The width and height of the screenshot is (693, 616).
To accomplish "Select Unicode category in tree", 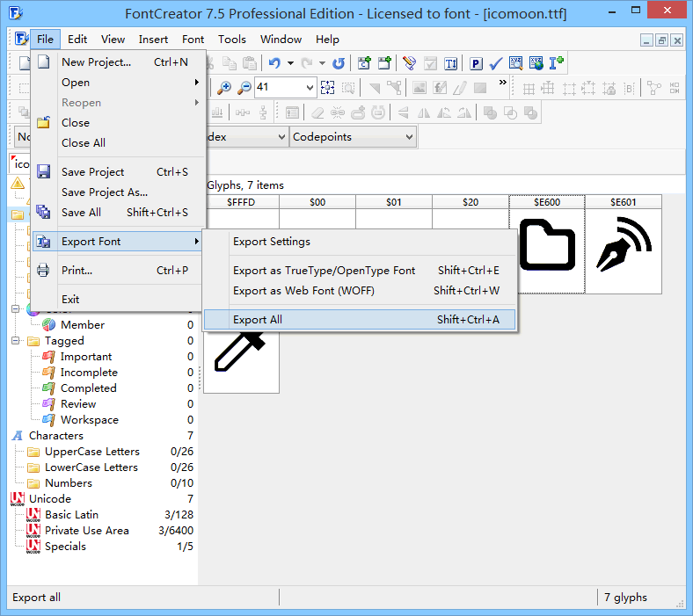I will pyautogui.click(x=50, y=499).
